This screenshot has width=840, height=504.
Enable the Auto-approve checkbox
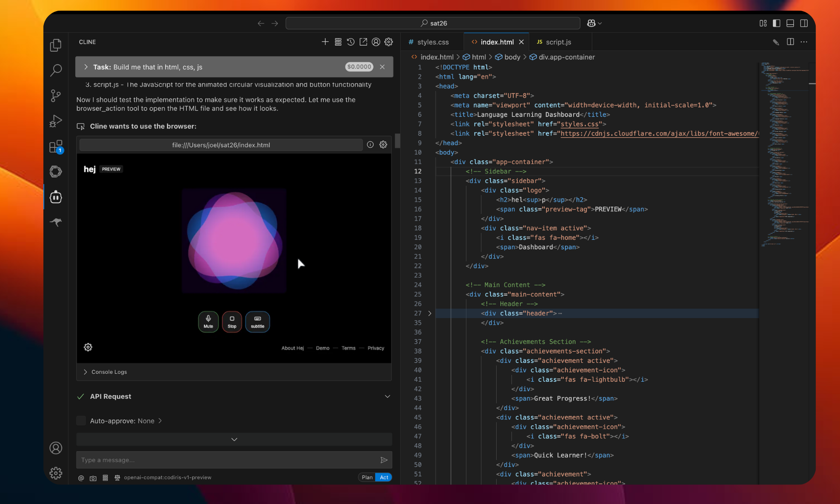tap(81, 421)
